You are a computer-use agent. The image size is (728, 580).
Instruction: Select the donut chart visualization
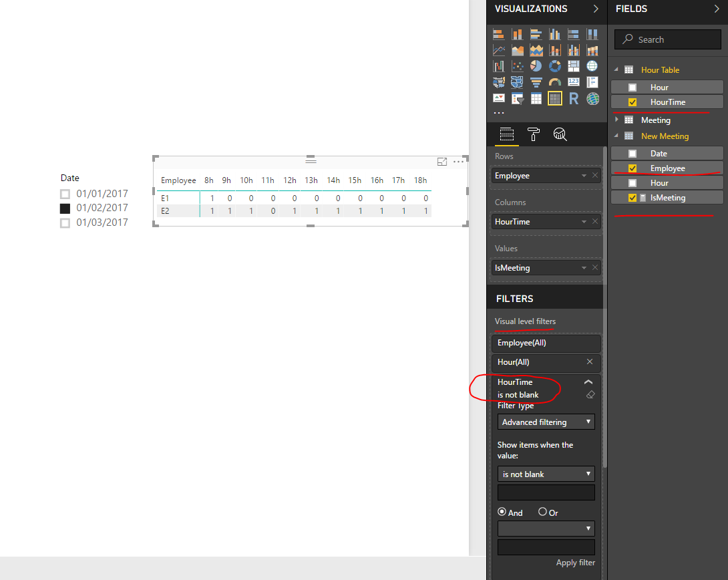pos(555,66)
